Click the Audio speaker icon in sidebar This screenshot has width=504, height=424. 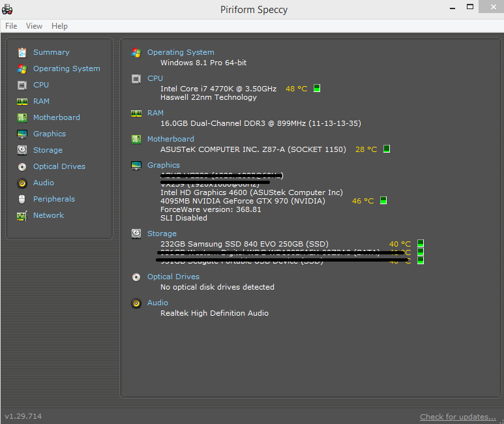click(x=22, y=183)
